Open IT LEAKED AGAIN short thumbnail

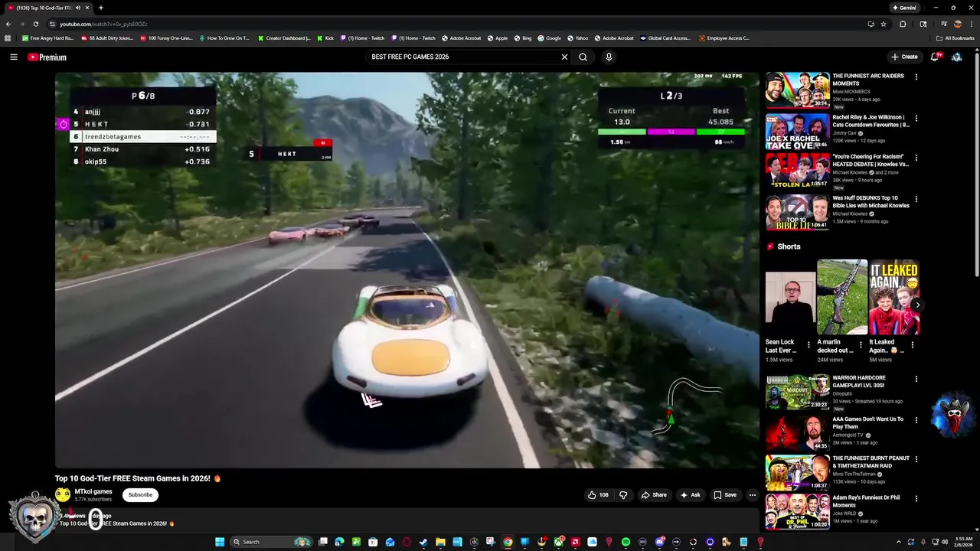pos(893,297)
